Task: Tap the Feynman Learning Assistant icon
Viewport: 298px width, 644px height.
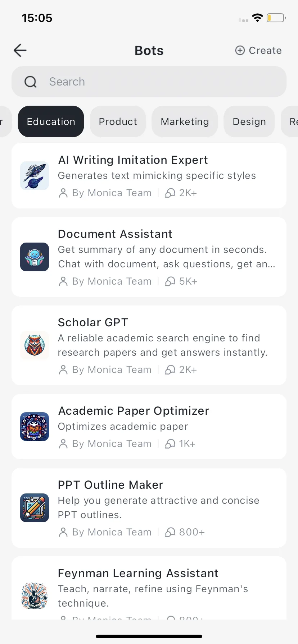Action: (35, 596)
